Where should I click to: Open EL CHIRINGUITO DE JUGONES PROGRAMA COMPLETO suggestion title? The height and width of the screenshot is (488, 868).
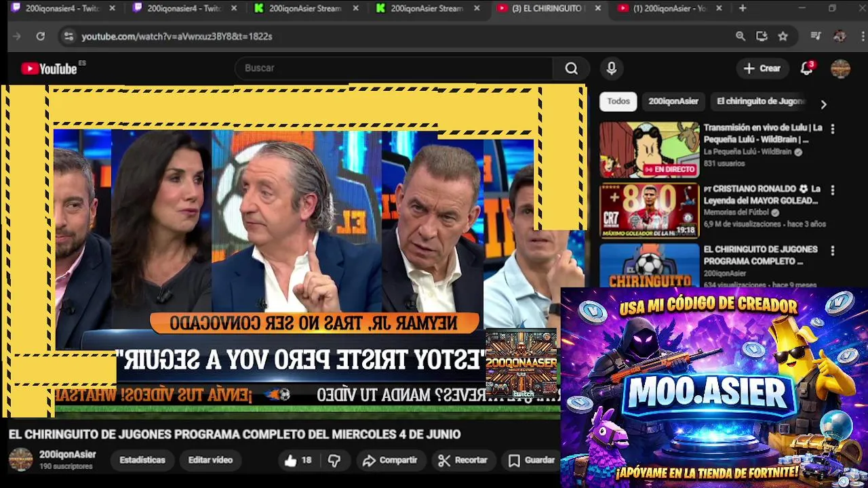pyautogui.click(x=760, y=256)
